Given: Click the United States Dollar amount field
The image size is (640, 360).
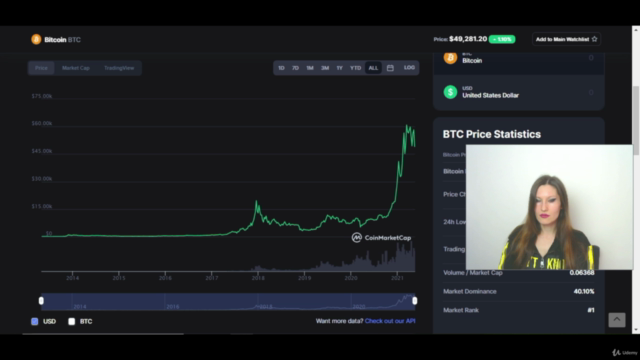Looking at the screenshot, I should (591, 93).
